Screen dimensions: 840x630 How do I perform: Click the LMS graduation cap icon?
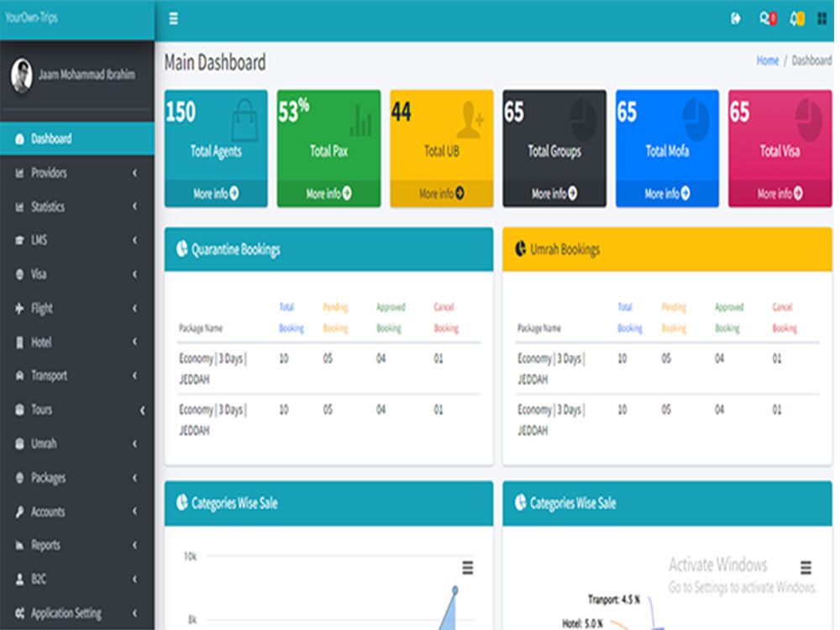tap(19, 240)
